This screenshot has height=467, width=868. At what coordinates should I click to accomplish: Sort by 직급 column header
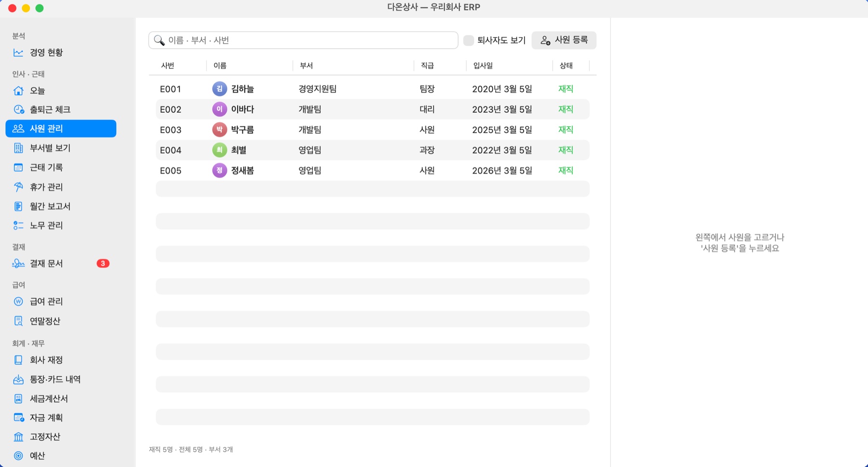427,66
